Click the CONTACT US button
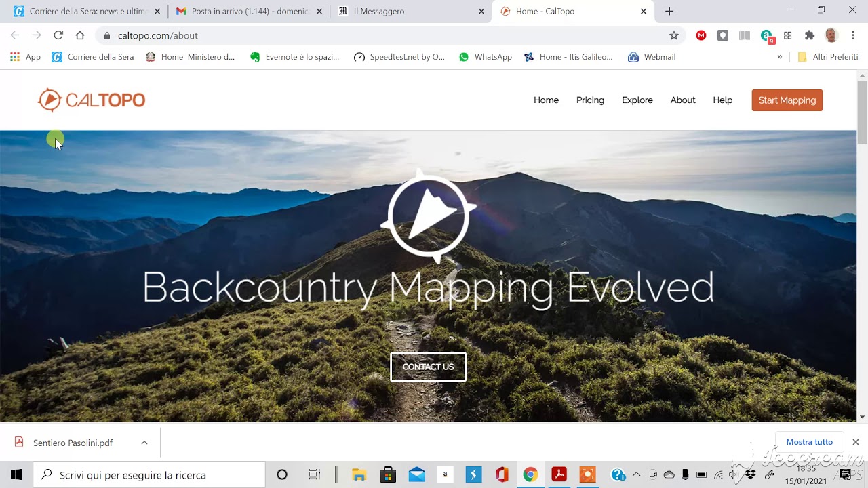The image size is (868, 488). (428, 367)
